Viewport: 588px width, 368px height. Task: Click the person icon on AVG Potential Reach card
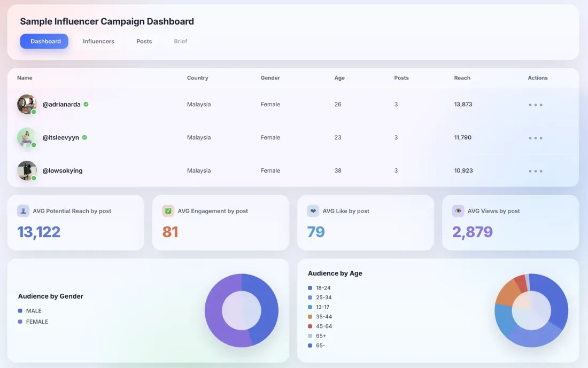[23, 211]
